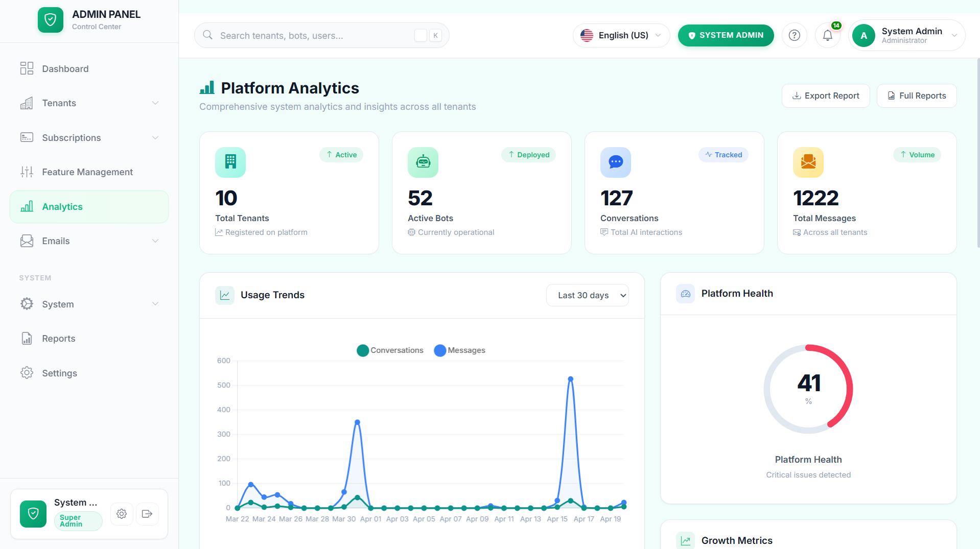Click the "127" Conversations value
This screenshot has width=980, height=549.
click(617, 198)
